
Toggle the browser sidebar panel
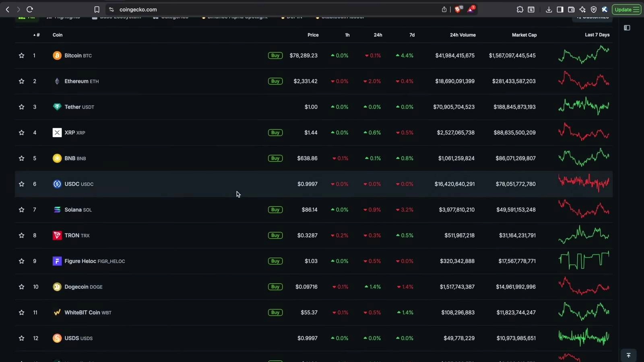[560, 10]
